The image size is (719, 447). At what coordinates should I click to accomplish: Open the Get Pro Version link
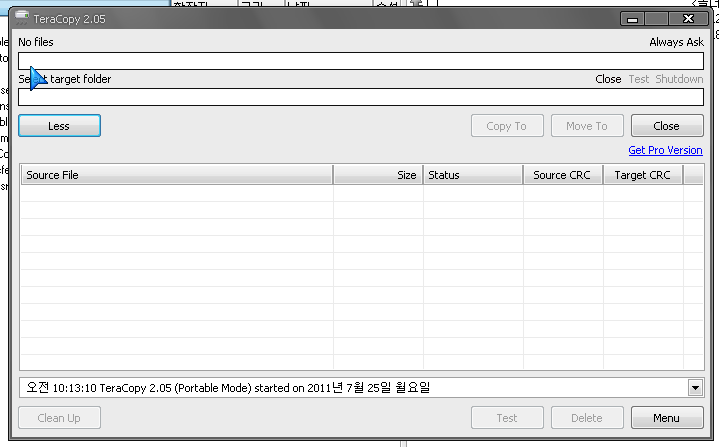[x=665, y=150]
